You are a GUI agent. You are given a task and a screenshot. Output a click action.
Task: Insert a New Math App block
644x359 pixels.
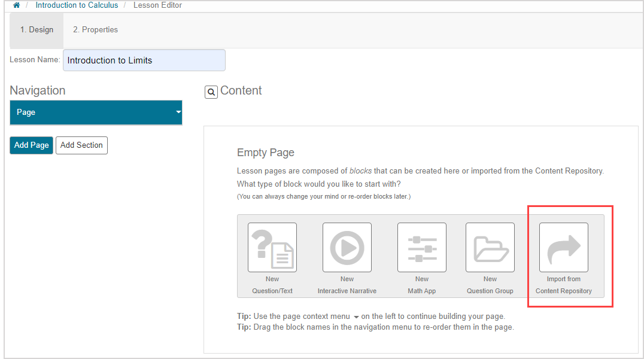point(422,248)
